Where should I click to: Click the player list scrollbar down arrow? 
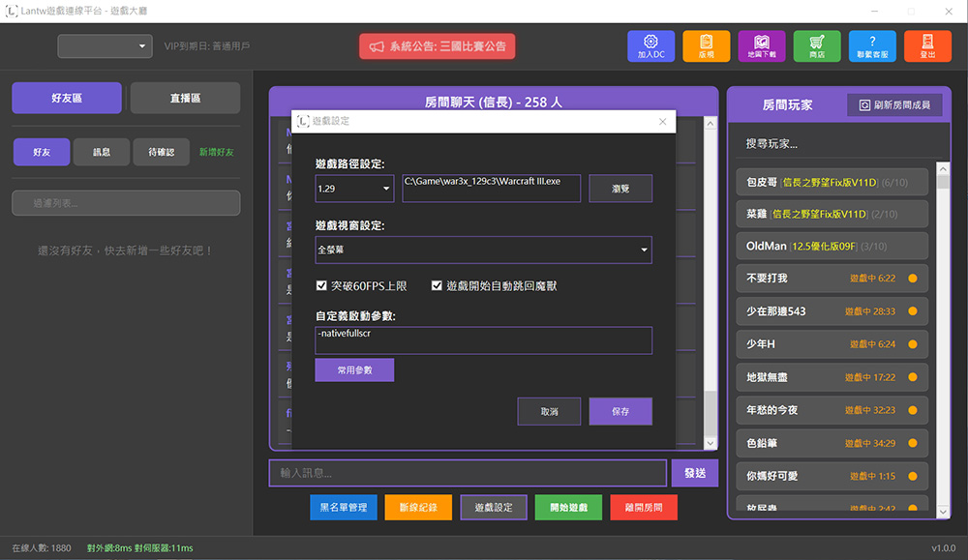[943, 512]
